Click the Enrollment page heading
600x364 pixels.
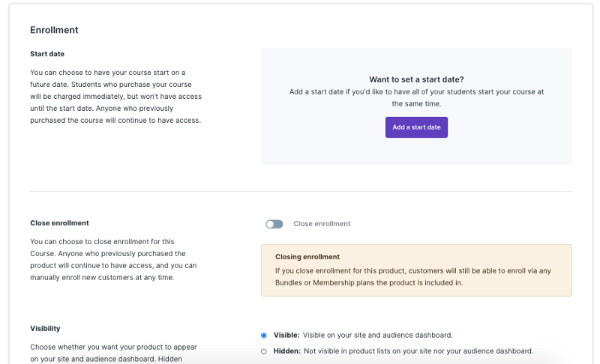click(54, 30)
